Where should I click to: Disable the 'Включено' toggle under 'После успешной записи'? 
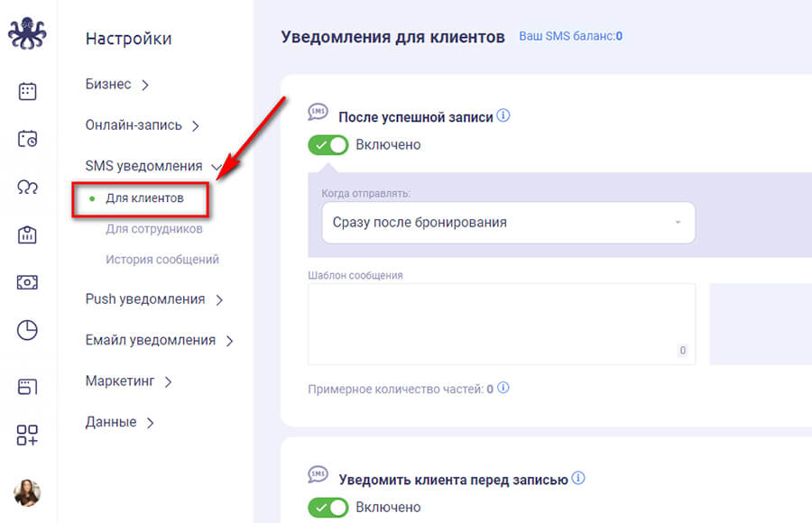coord(328,144)
